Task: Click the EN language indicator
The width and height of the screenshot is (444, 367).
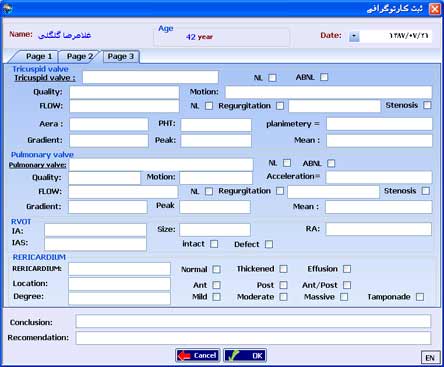Action: [x=430, y=358]
